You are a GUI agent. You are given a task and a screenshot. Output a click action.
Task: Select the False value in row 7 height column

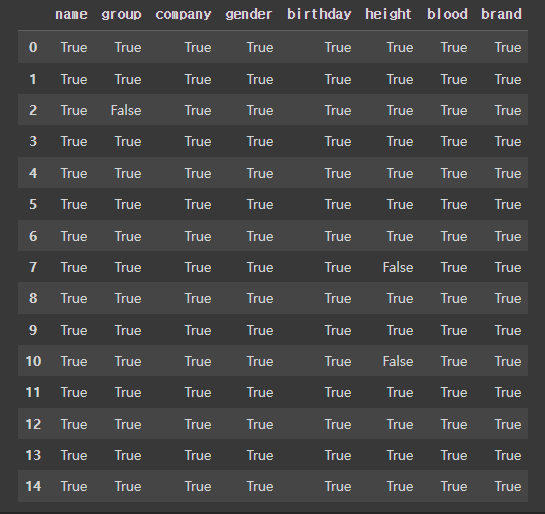pos(398,268)
